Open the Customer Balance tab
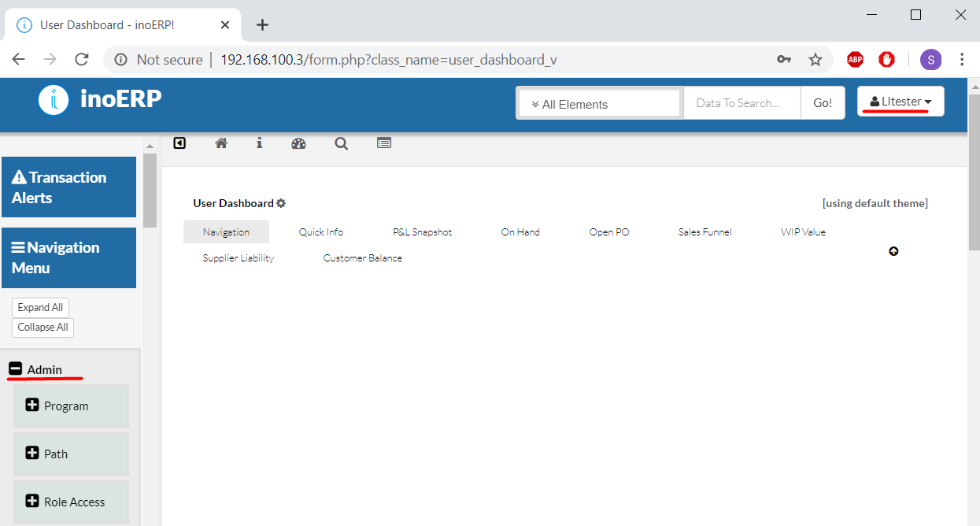980x526 pixels. tap(363, 257)
